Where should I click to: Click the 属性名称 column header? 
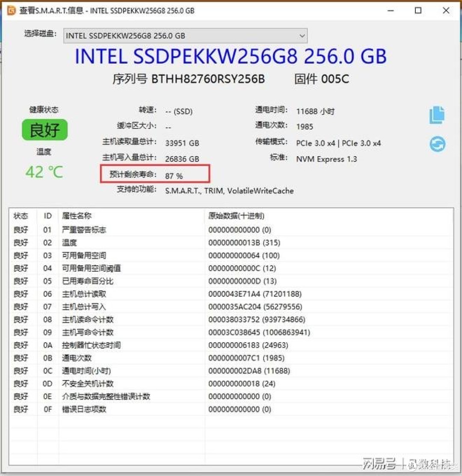(77, 216)
